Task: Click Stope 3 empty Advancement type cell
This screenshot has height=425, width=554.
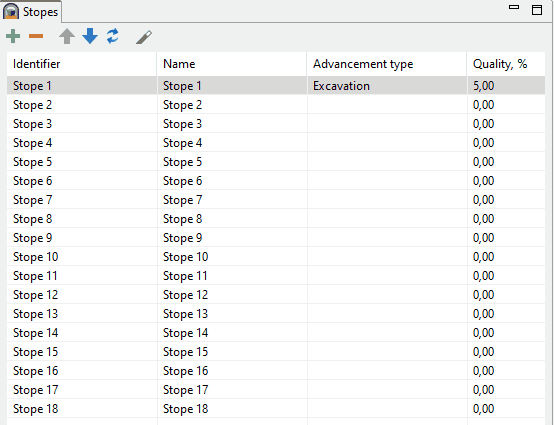Action: (x=387, y=124)
